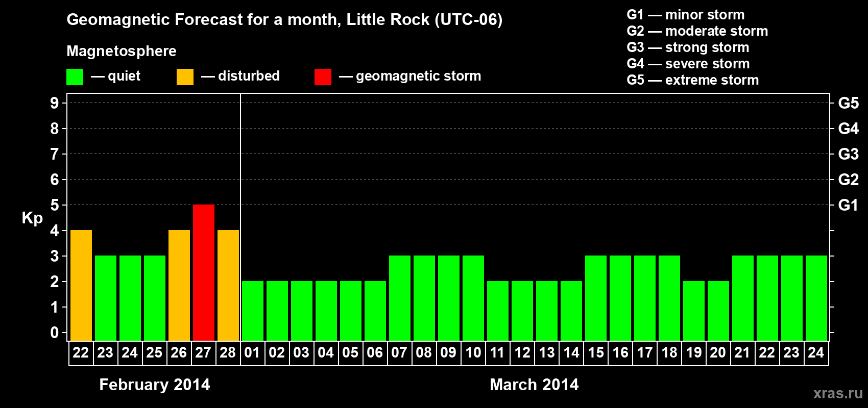Select the orange bar for February 26
The image size is (868, 408).
click(179, 286)
